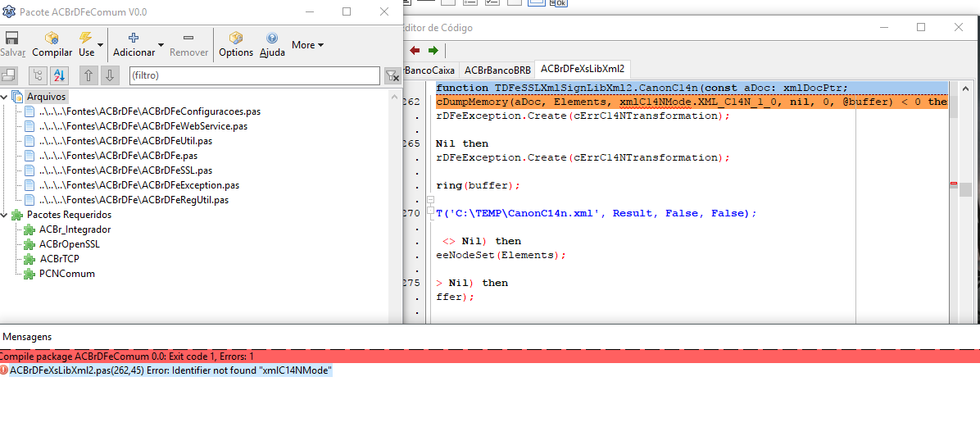This screenshot has height=427, width=980.
Task: Collapse the Pacotes Requeridos tree node
Action: (4, 215)
